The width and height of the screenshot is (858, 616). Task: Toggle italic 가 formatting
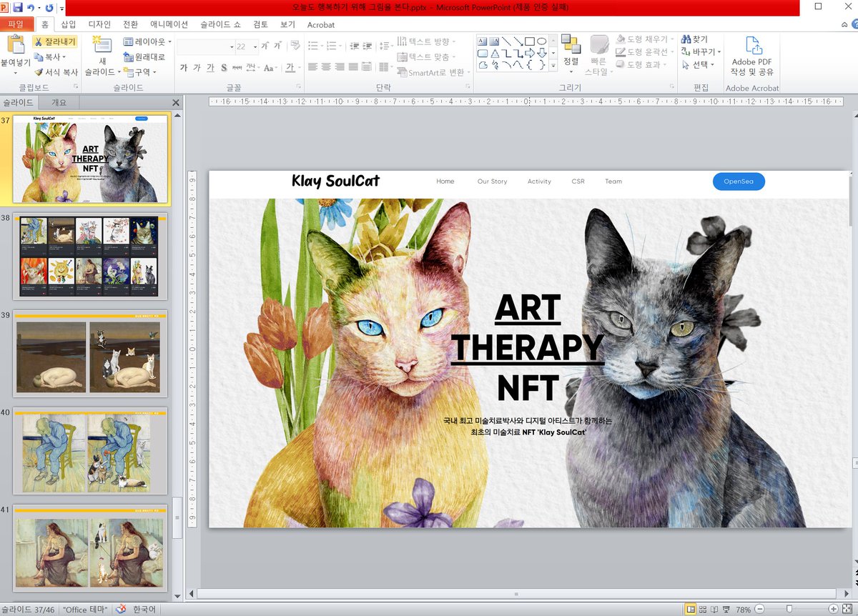[x=197, y=68]
